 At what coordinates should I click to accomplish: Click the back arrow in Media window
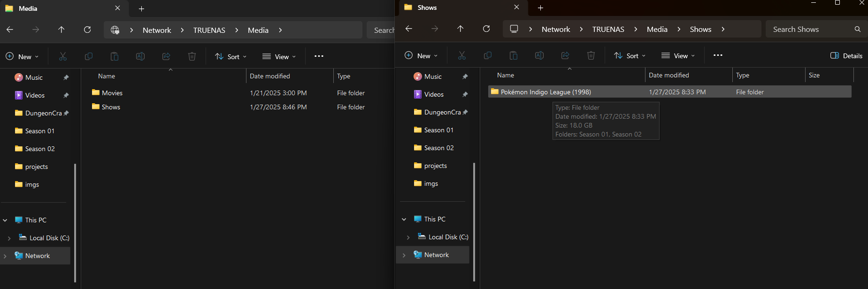click(10, 30)
